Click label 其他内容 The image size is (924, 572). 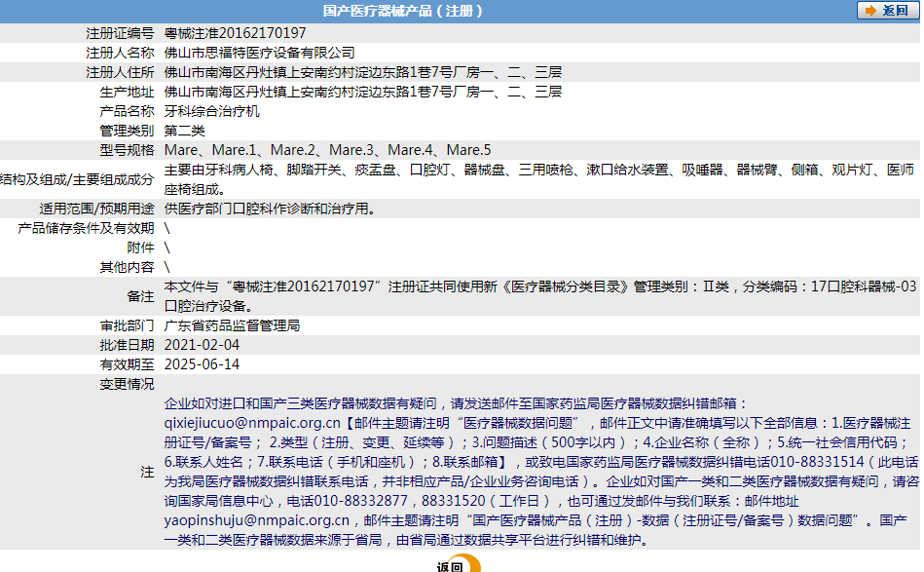(127, 267)
